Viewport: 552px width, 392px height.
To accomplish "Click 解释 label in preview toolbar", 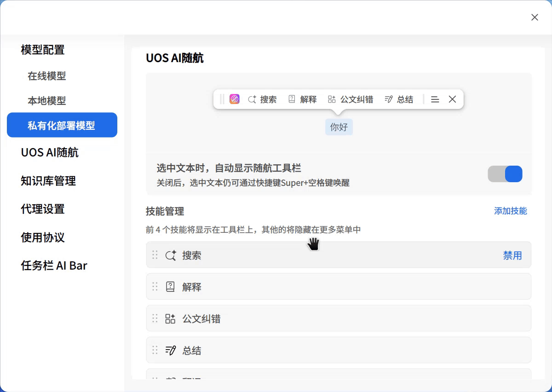I will click(309, 99).
